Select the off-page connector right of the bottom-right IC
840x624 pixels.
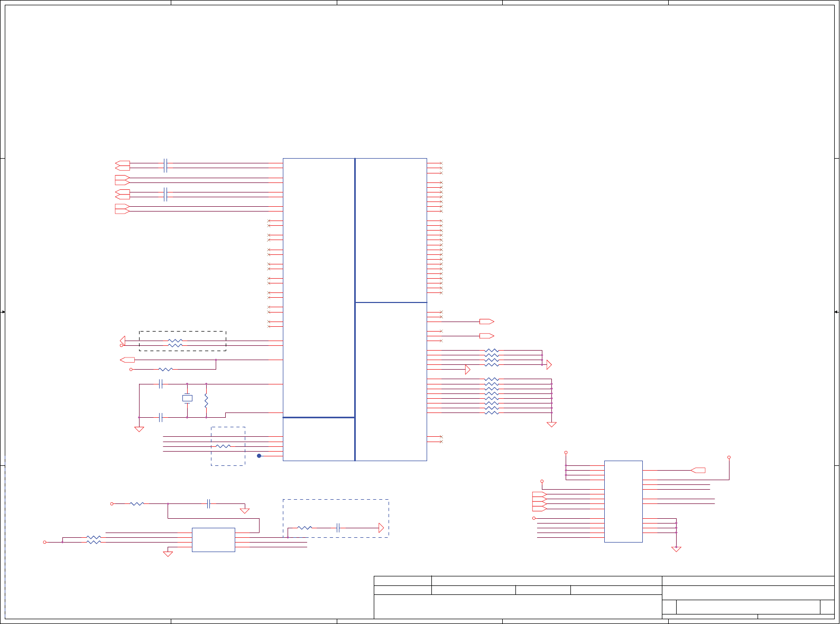[x=698, y=470]
